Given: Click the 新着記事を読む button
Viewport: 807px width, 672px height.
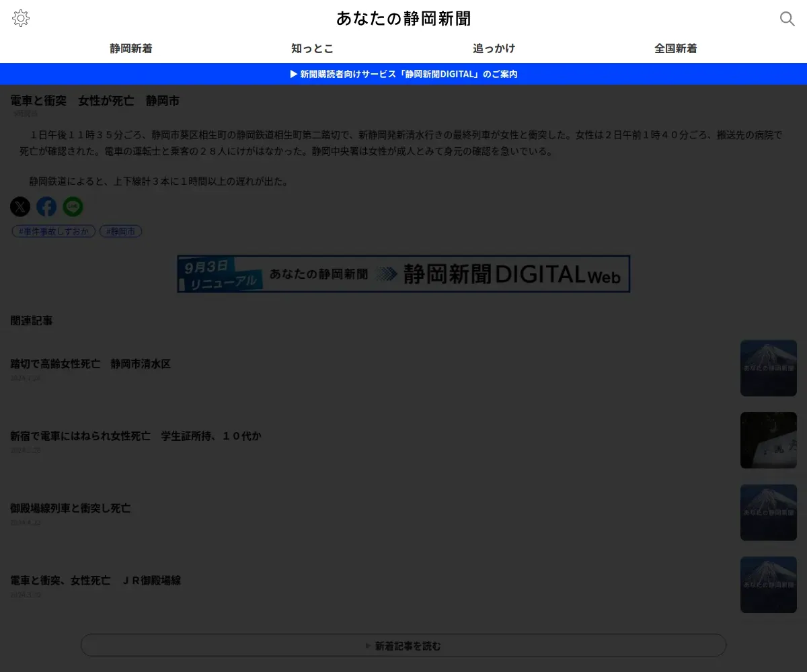Looking at the screenshot, I should click(403, 645).
